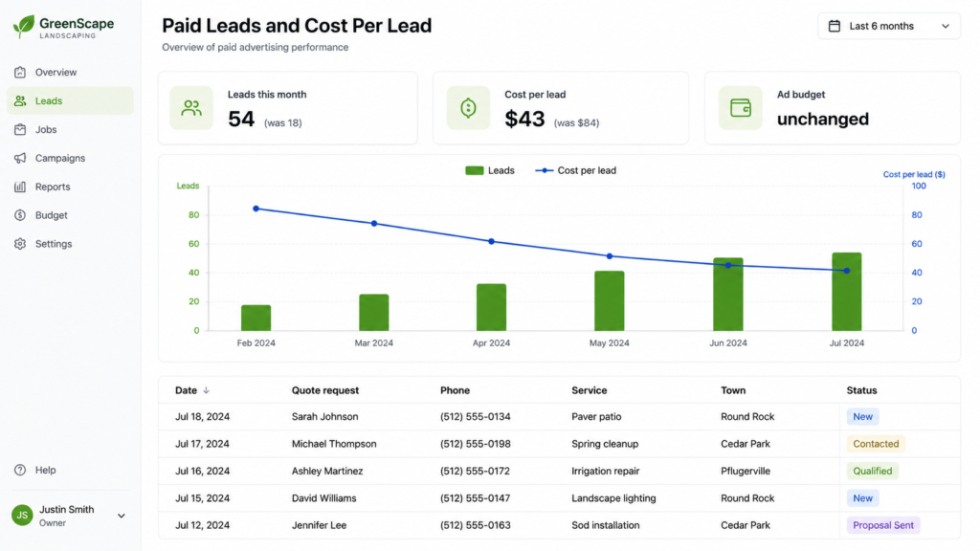Click the Jobs sidebar icon
The width and height of the screenshot is (980, 551).
coord(20,129)
